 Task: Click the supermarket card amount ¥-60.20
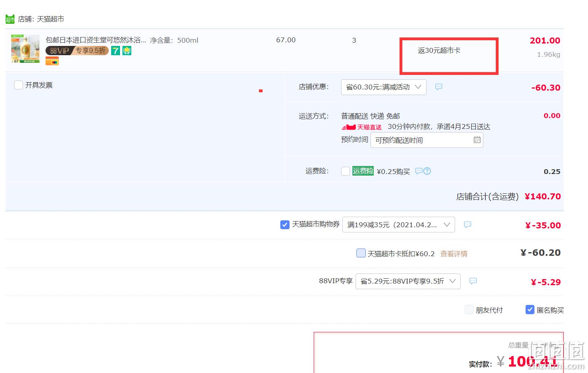click(x=540, y=253)
